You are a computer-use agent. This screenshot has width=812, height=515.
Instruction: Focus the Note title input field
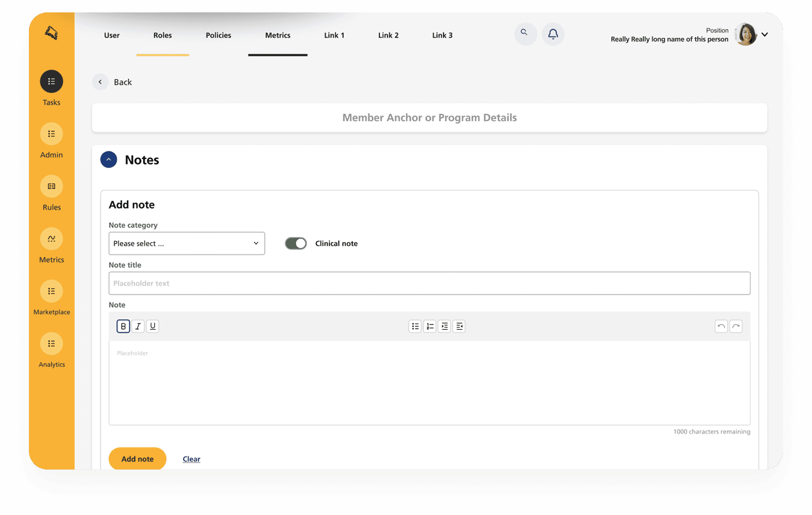(x=429, y=283)
